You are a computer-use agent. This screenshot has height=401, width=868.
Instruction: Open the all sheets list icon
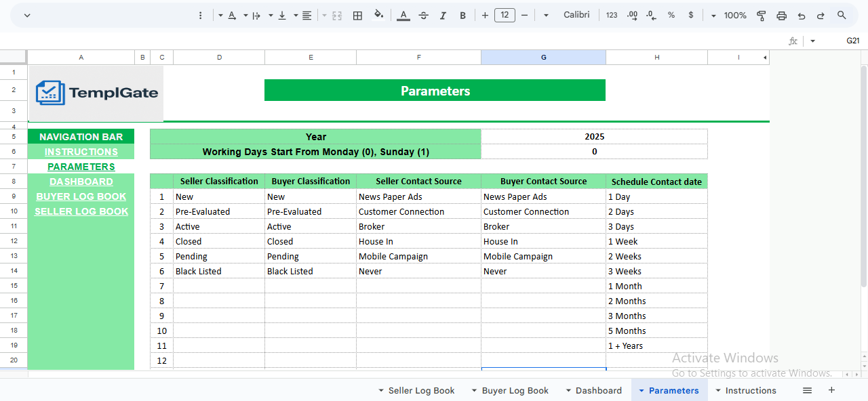point(807,390)
